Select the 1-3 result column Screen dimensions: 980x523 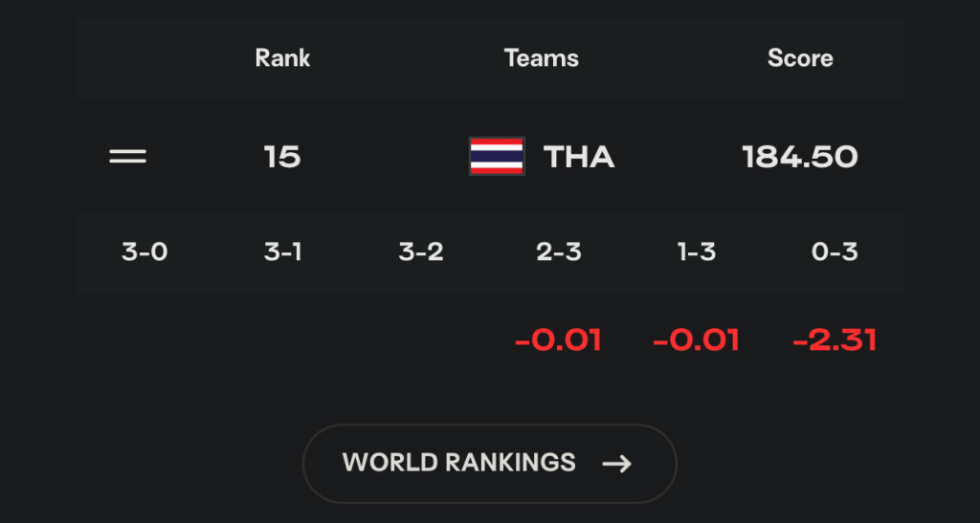tap(697, 252)
